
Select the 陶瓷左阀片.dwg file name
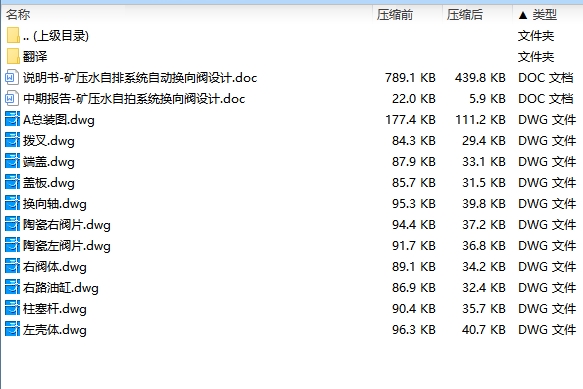pos(67,246)
